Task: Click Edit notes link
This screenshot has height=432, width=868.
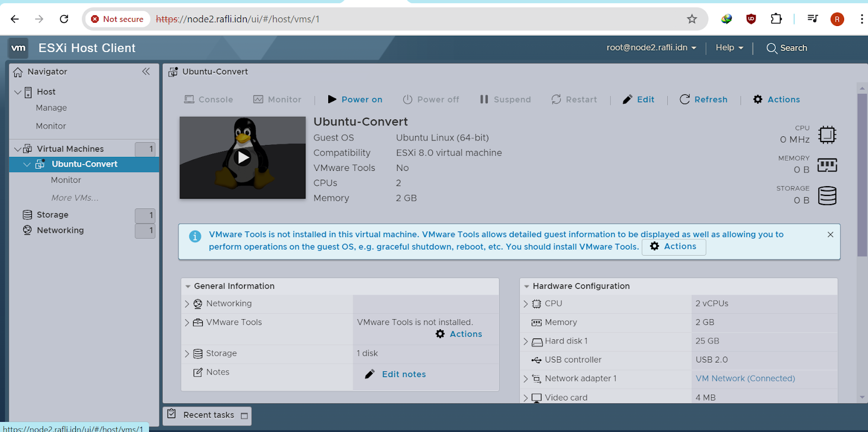Action: click(395, 374)
